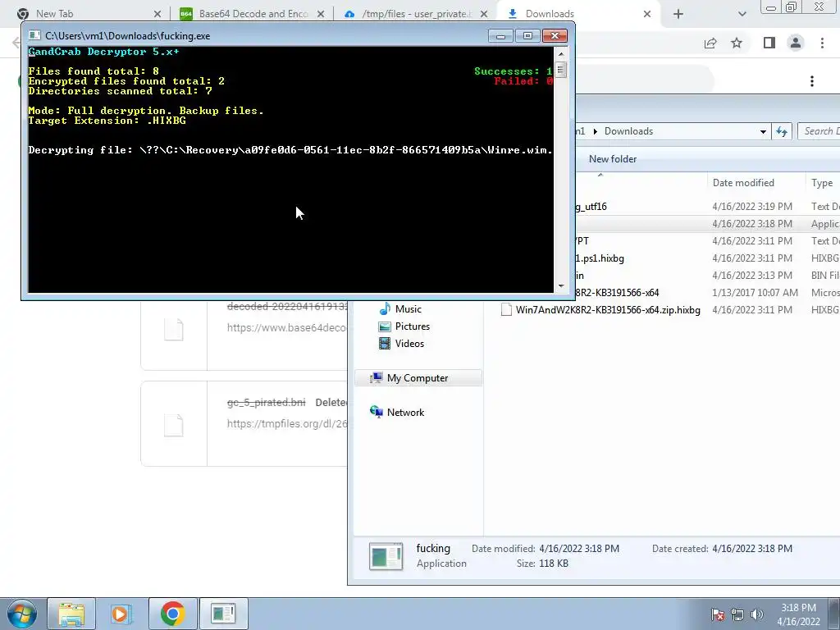Open the network tray icon
The height and width of the screenshot is (630, 840).
(737, 614)
